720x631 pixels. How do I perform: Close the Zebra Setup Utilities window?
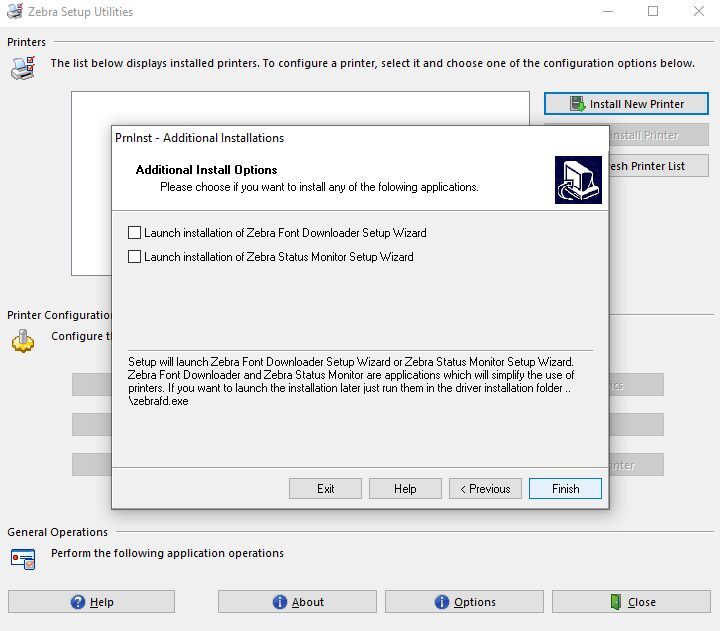pyautogui.click(x=698, y=11)
